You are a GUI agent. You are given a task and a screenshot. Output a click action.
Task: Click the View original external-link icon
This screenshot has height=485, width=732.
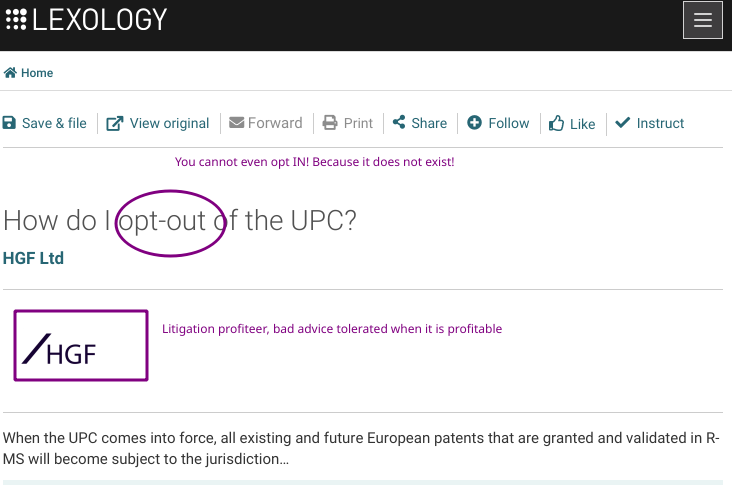point(115,123)
